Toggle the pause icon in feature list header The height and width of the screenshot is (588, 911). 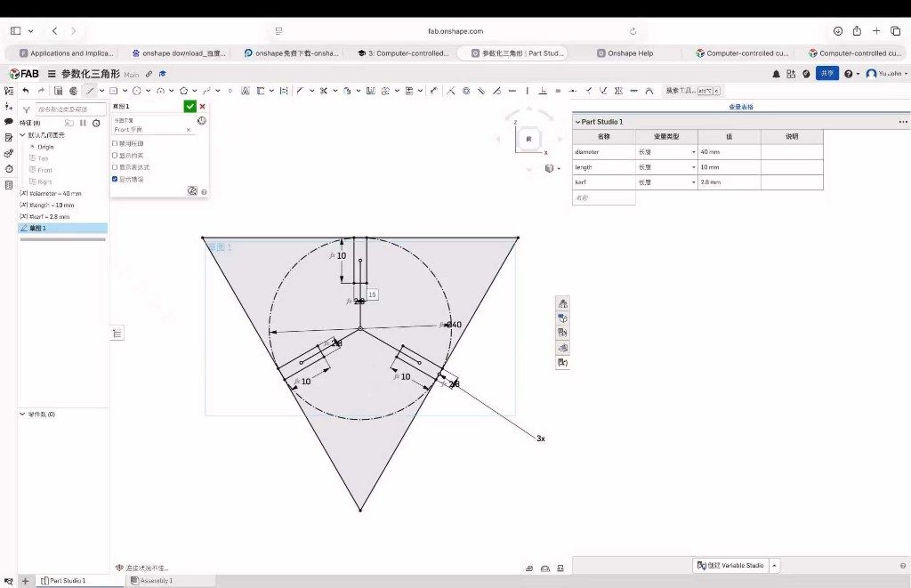(x=83, y=123)
